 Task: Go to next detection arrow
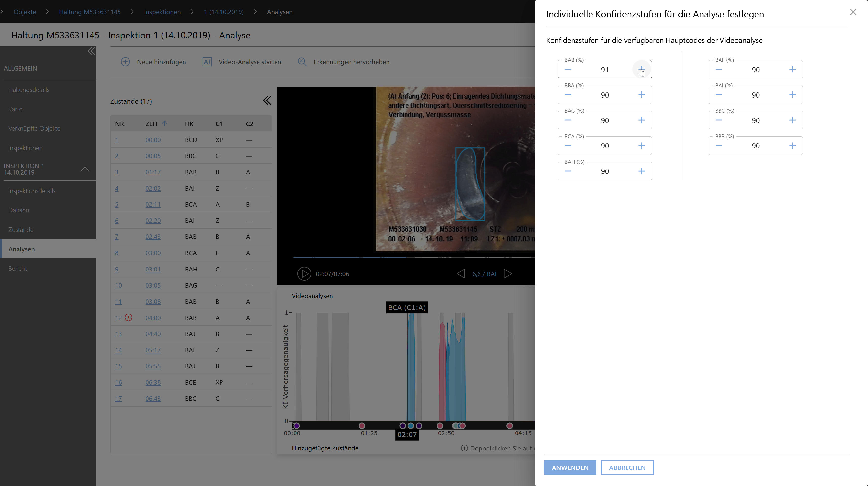(508, 273)
